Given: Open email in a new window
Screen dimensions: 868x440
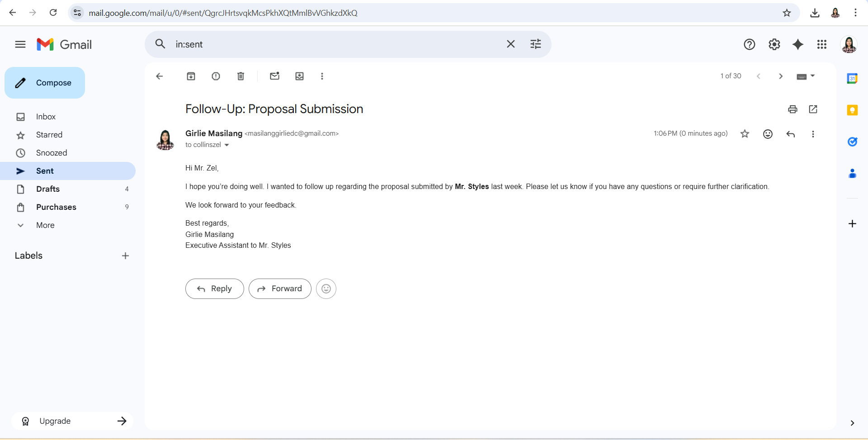Looking at the screenshot, I should [x=813, y=109].
